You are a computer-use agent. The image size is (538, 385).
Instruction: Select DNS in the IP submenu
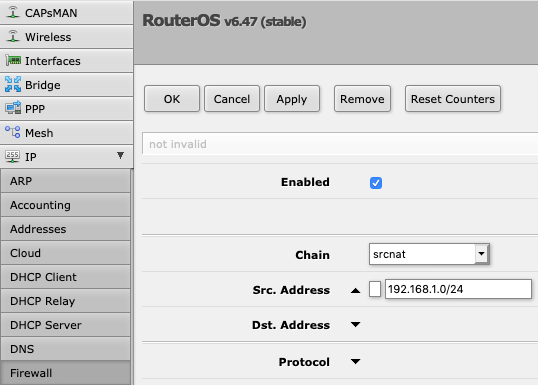(66, 349)
